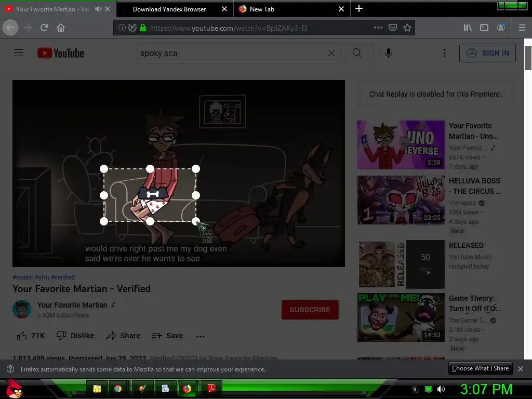Open Chrome from the taskbar
This screenshot has height=399, width=532.
[x=118, y=389]
